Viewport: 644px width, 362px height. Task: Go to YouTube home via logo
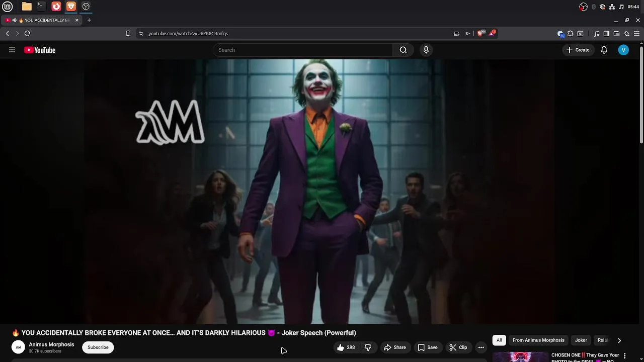tap(40, 50)
